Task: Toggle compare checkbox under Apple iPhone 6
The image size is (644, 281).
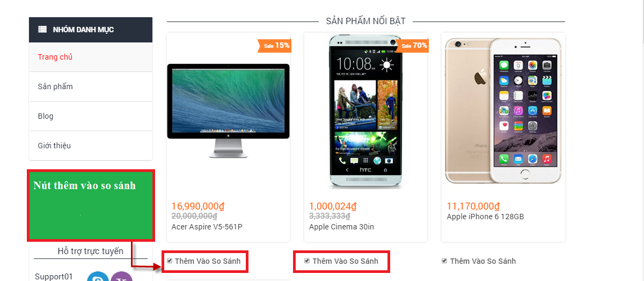Action: (x=444, y=261)
